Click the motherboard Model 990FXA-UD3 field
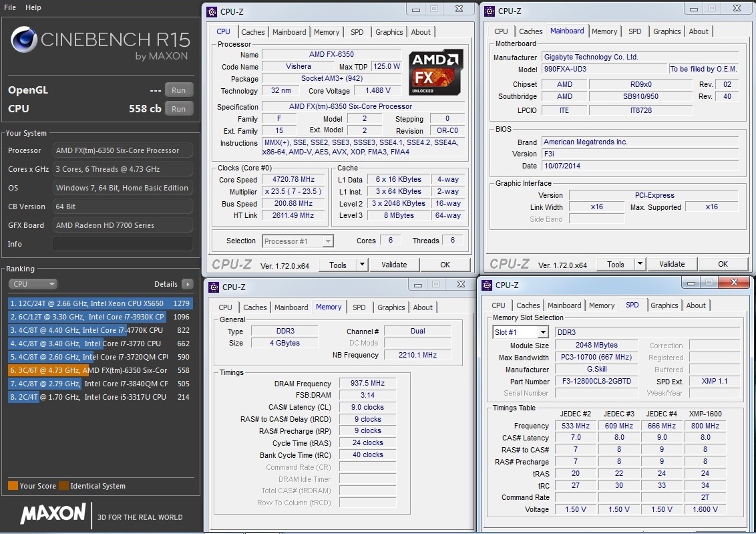The image size is (756, 534). [x=604, y=69]
